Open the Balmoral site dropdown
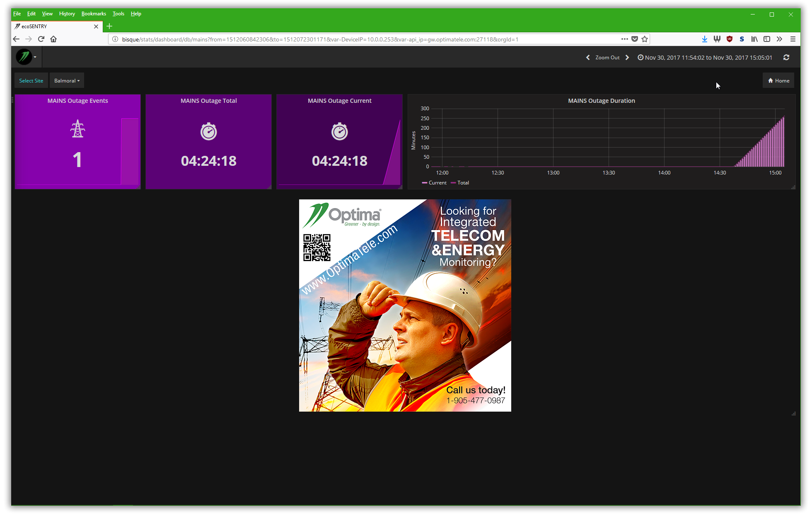812x514 pixels. tap(67, 80)
